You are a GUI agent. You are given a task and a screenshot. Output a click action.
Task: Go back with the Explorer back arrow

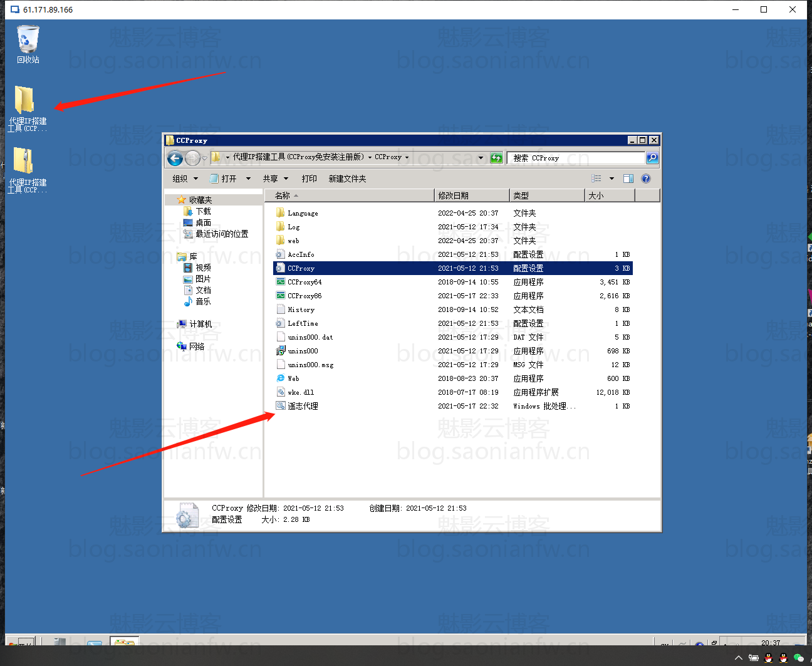click(175, 158)
